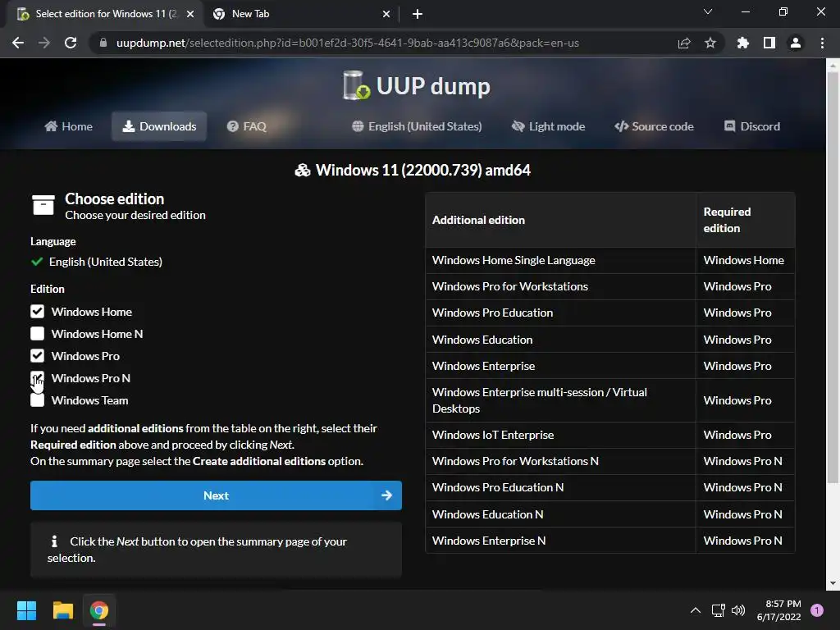Viewport: 840px width, 630px height.
Task: Open the FAQ page
Action: click(246, 126)
